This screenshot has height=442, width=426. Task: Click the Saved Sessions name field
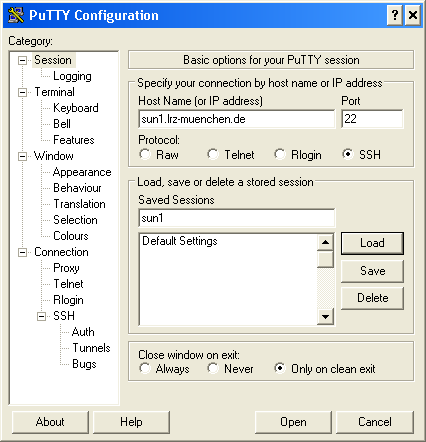click(x=237, y=218)
